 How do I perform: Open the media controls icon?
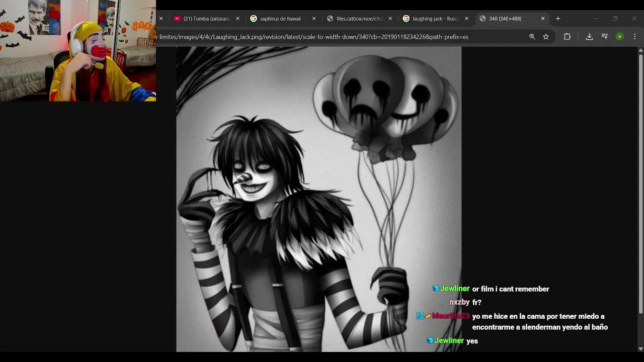click(605, 37)
